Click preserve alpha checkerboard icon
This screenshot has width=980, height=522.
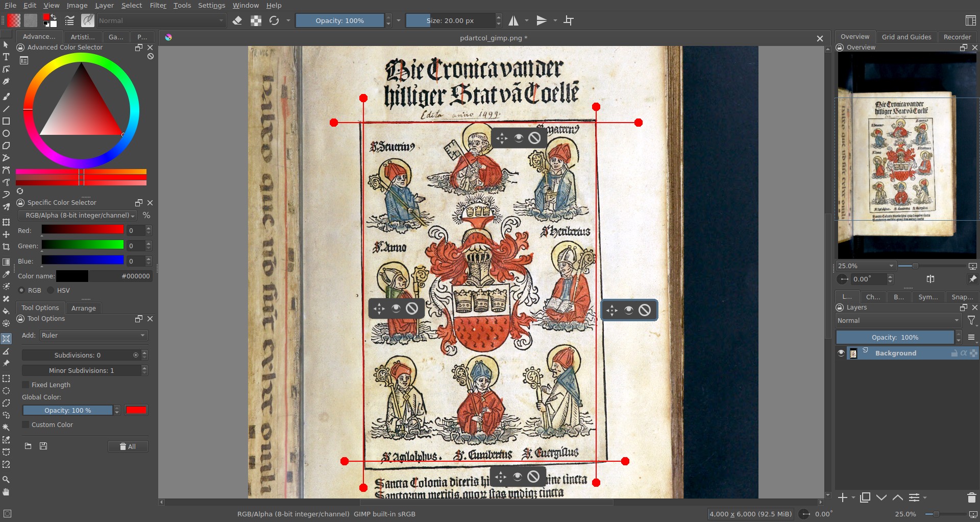(256, 20)
